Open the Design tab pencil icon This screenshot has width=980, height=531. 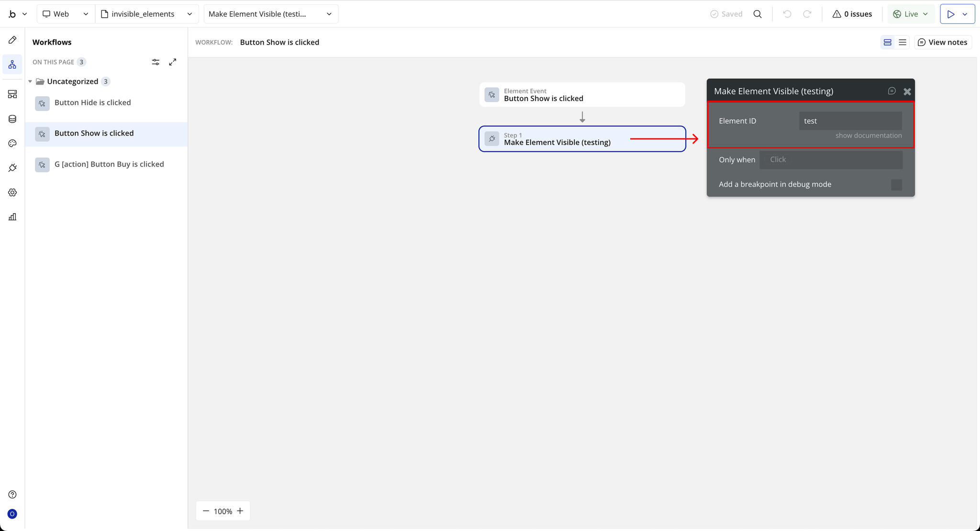[x=12, y=40]
